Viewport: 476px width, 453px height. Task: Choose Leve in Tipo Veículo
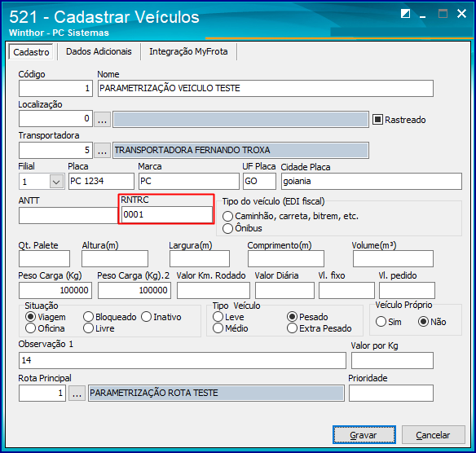(218, 317)
